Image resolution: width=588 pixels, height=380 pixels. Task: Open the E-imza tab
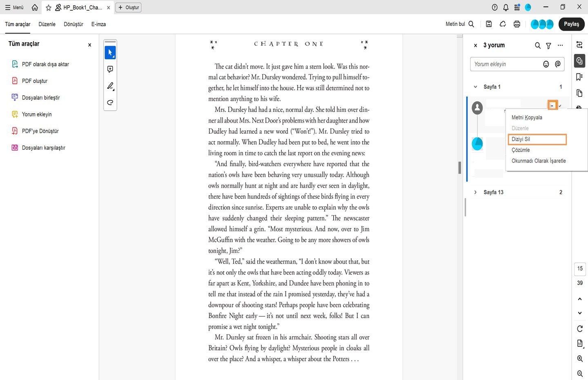[x=98, y=24]
